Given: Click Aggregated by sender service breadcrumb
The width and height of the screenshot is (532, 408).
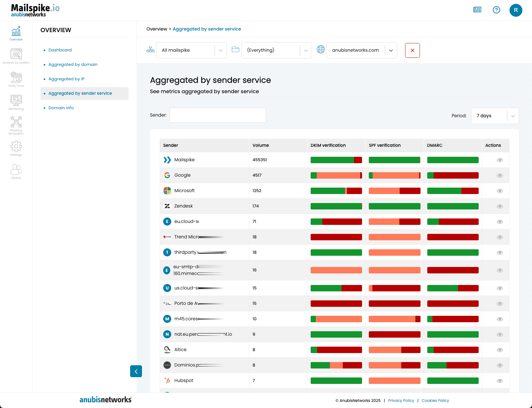Looking at the screenshot, I should [x=207, y=29].
